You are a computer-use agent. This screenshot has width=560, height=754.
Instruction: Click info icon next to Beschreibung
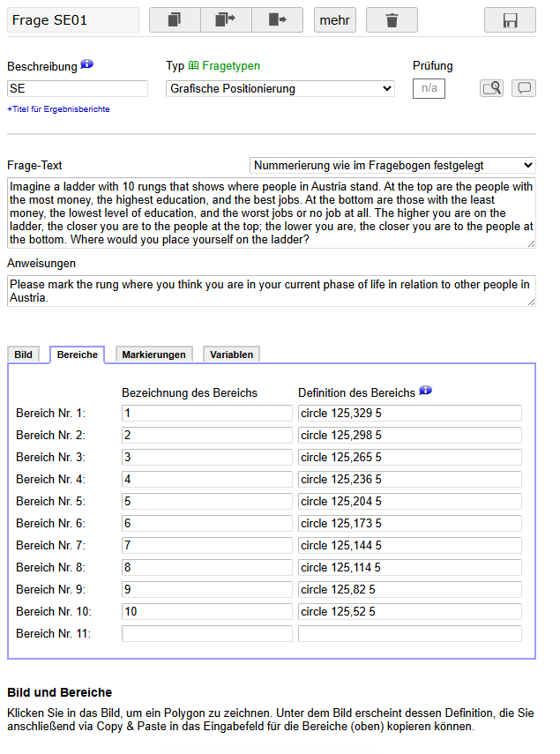(x=86, y=65)
